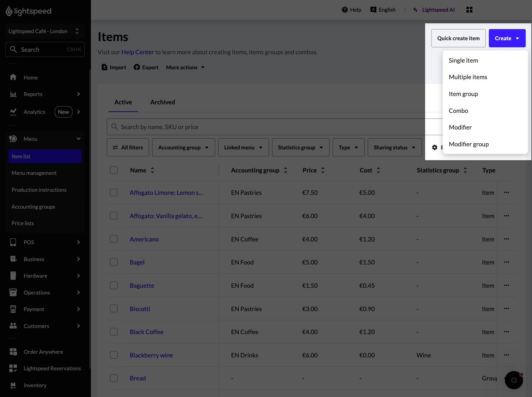Open the Statistics group filter dropdown
This screenshot has width=532, height=397.
pyautogui.click(x=300, y=148)
